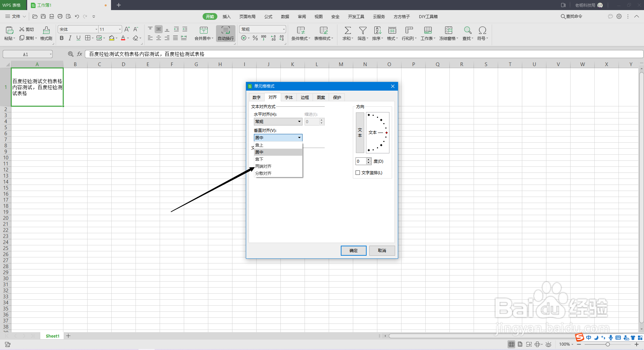Screen dimensions: 644x350
Task: Cancel dialog with 取消 button
Action: pos(382,251)
